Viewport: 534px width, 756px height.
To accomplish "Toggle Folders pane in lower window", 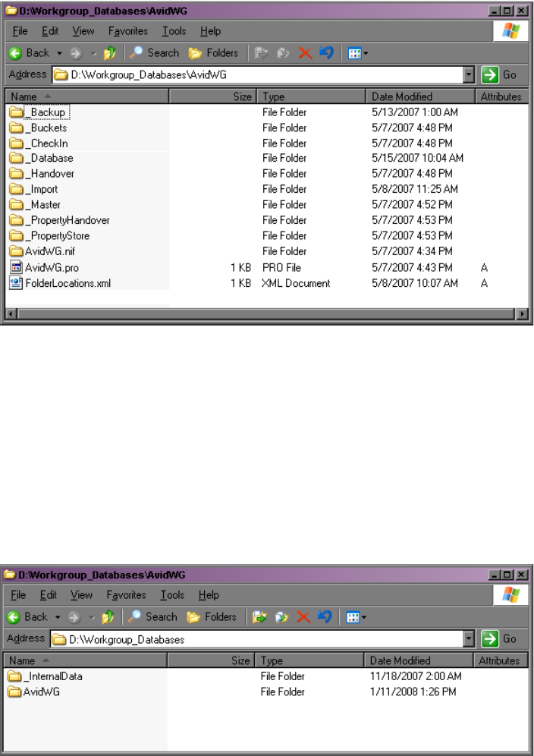I will coord(212,616).
